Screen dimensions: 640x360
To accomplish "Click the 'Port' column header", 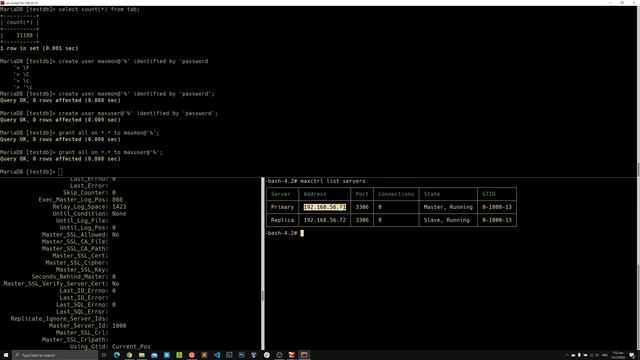I will pyautogui.click(x=362, y=194).
